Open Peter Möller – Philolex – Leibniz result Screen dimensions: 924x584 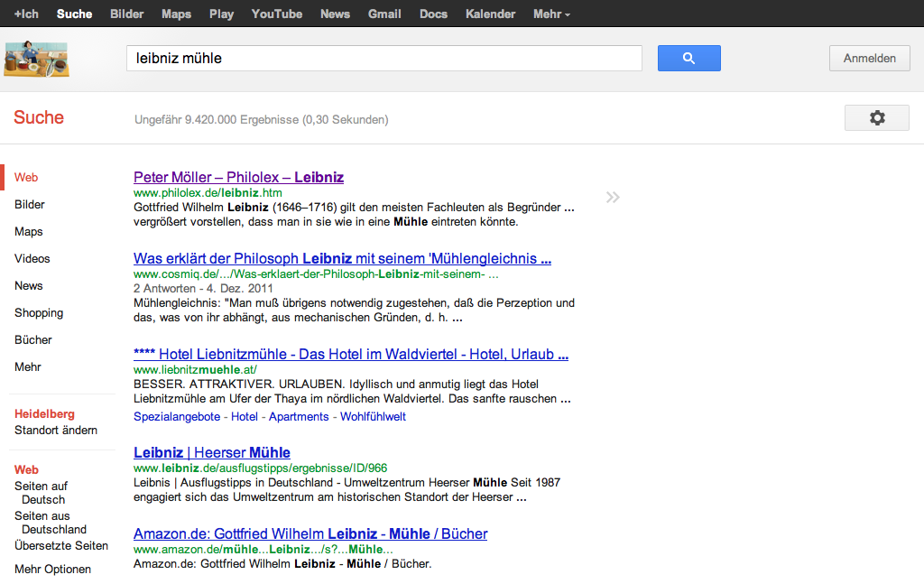238,178
